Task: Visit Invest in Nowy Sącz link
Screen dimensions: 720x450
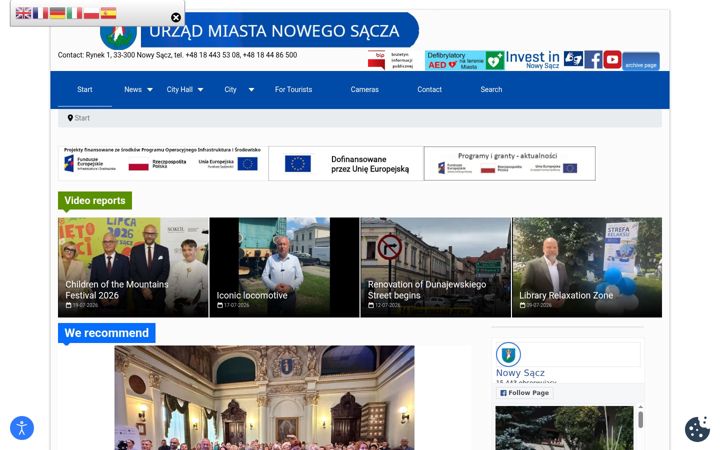Action: point(533,60)
